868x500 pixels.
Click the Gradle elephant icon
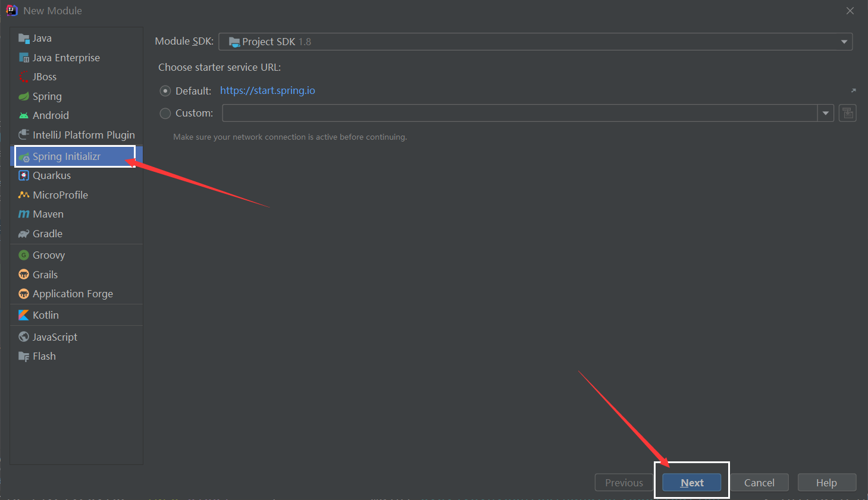pyautogui.click(x=24, y=234)
